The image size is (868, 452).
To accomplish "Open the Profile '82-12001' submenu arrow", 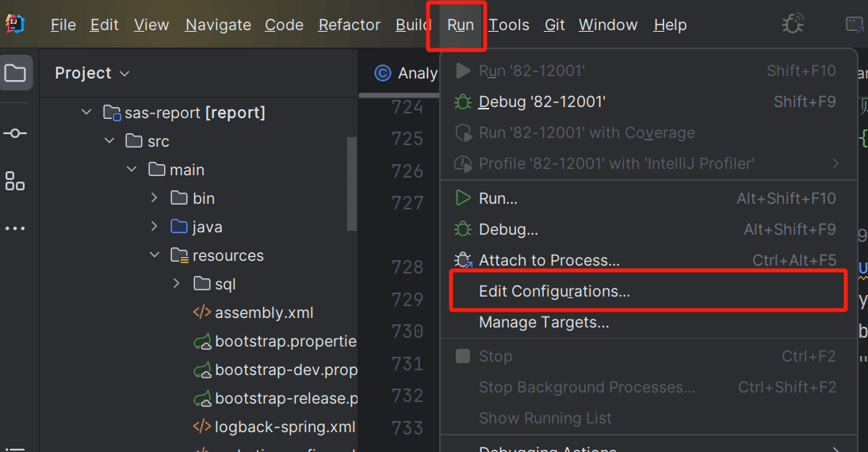I will click(835, 163).
